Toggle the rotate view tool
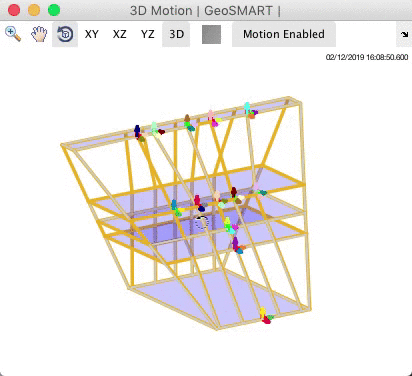This screenshot has width=412, height=376. [x=65, y=34]
